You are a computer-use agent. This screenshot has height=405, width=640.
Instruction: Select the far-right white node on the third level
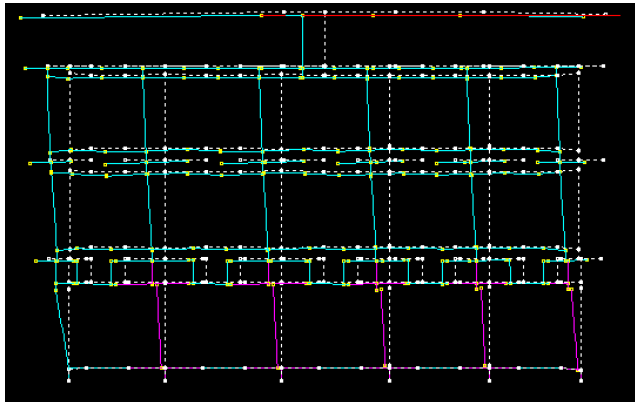tap(603, 160)
